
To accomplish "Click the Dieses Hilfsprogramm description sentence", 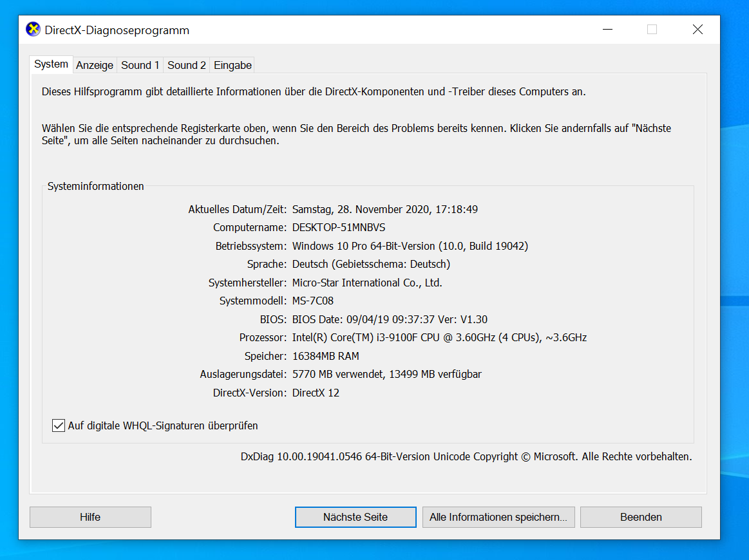I will [x=314, y=91].
